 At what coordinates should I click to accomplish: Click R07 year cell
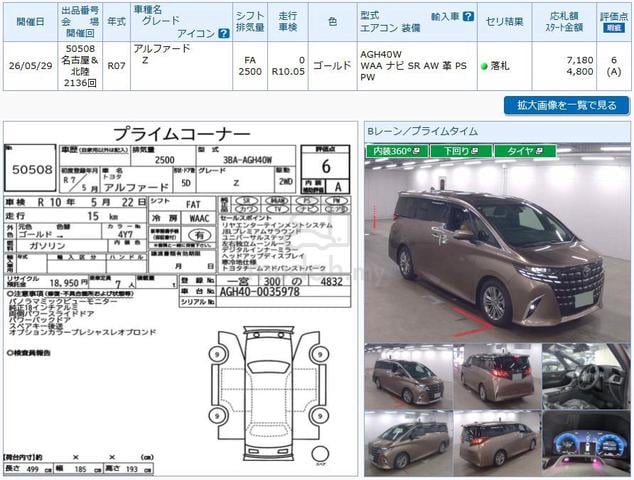[116, 66]
